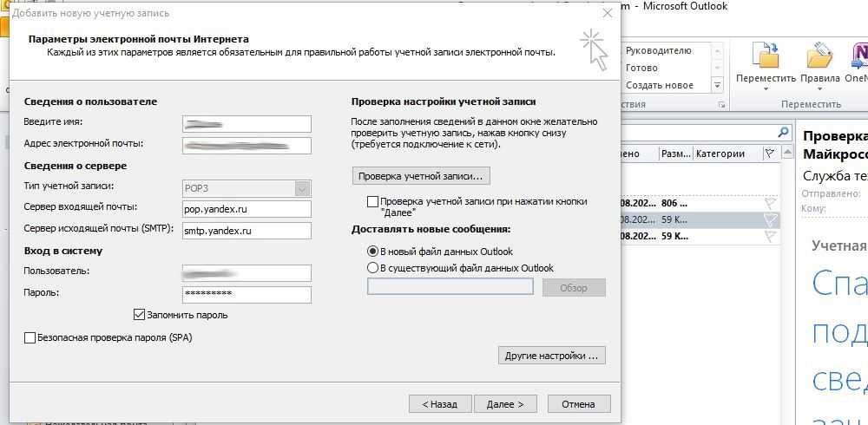Image resolution: width=868 pixels, height=425 pixels.
Task: Select 'Создать новое' quick step item
Action: tap(659, 85)
